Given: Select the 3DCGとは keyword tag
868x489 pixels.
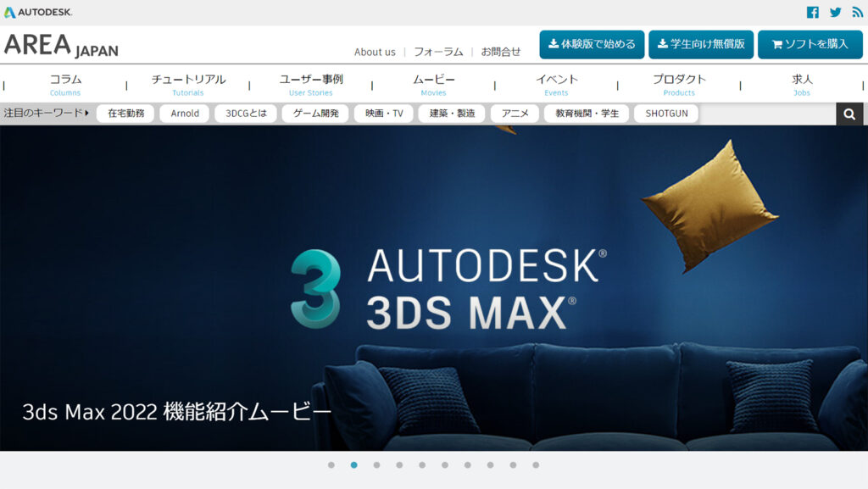Looking at the screenshot, I should point(246,114).
